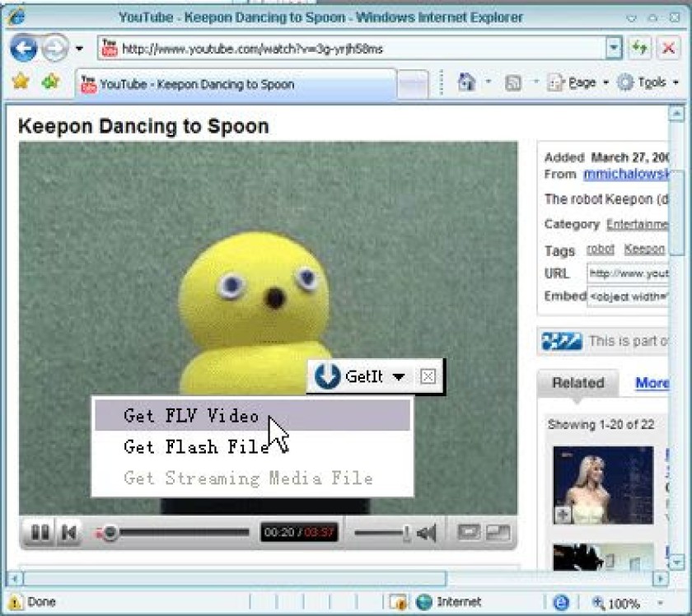Choose Get Flash File menu entry
Screen dimensions: 692x616
[252, 447]
